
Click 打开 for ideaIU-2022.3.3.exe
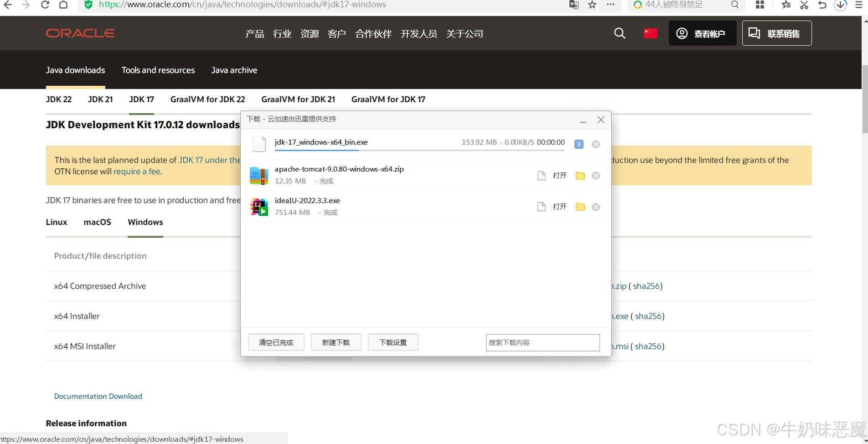[560, 207]
